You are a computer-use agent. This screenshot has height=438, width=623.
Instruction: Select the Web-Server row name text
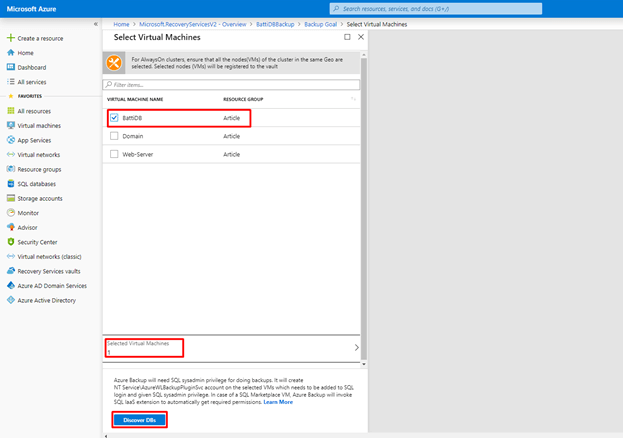click(x=137, y=154)
